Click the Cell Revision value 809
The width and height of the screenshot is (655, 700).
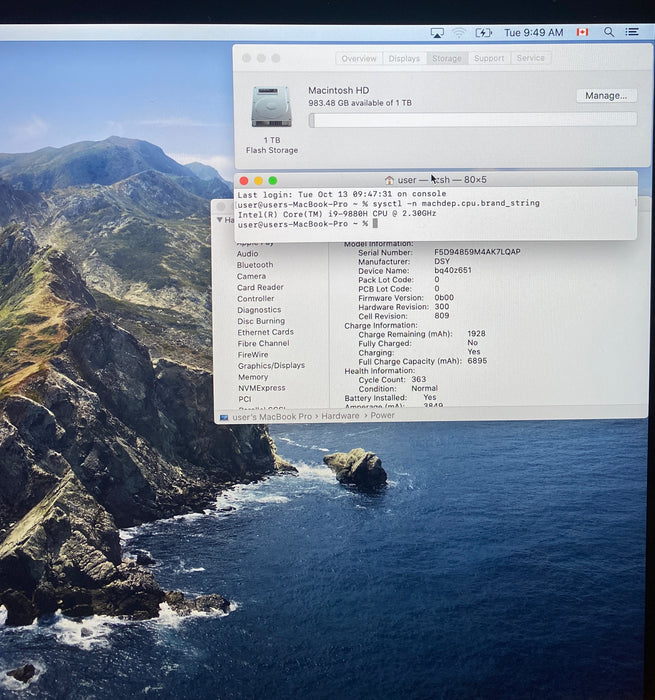[x=442, y=316]
